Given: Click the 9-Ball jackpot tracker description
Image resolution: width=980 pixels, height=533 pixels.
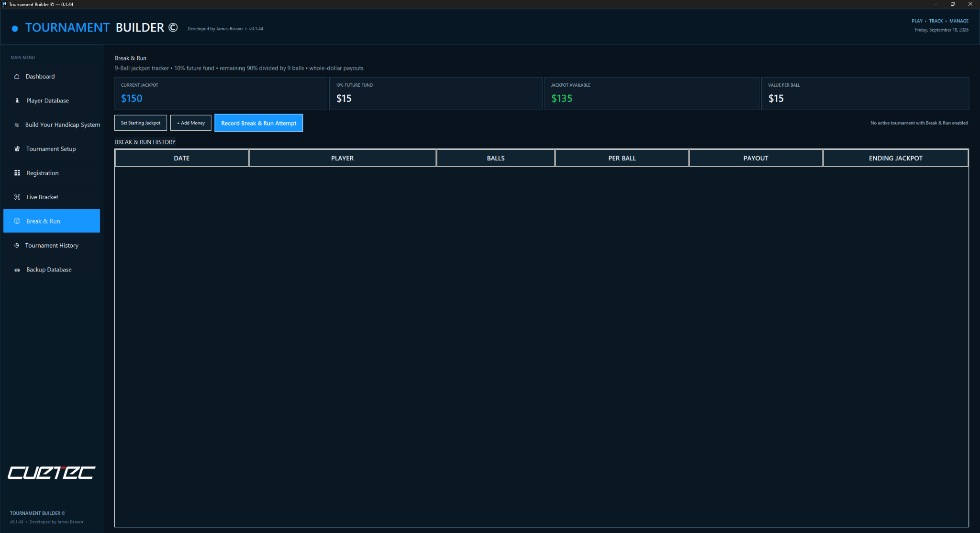Looking at the screenshot, I should click(240, 68).
